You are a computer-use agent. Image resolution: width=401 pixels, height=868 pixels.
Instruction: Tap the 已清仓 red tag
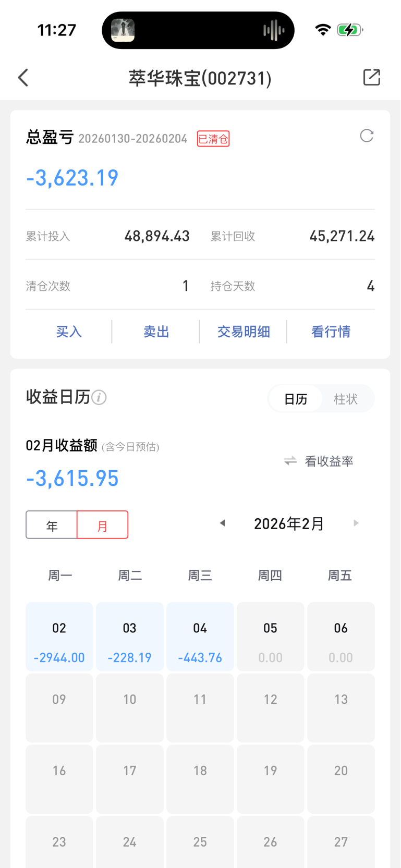point(213,139)
